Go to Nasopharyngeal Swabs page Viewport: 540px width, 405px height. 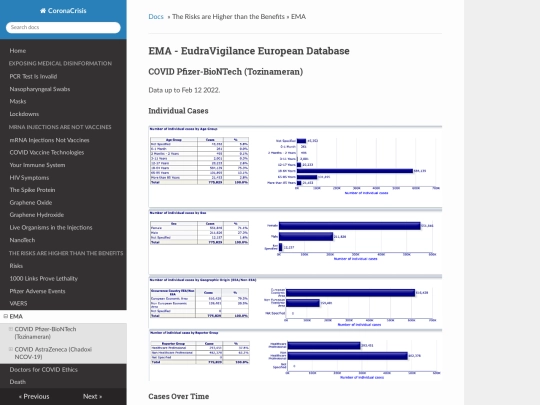point(40,89)
